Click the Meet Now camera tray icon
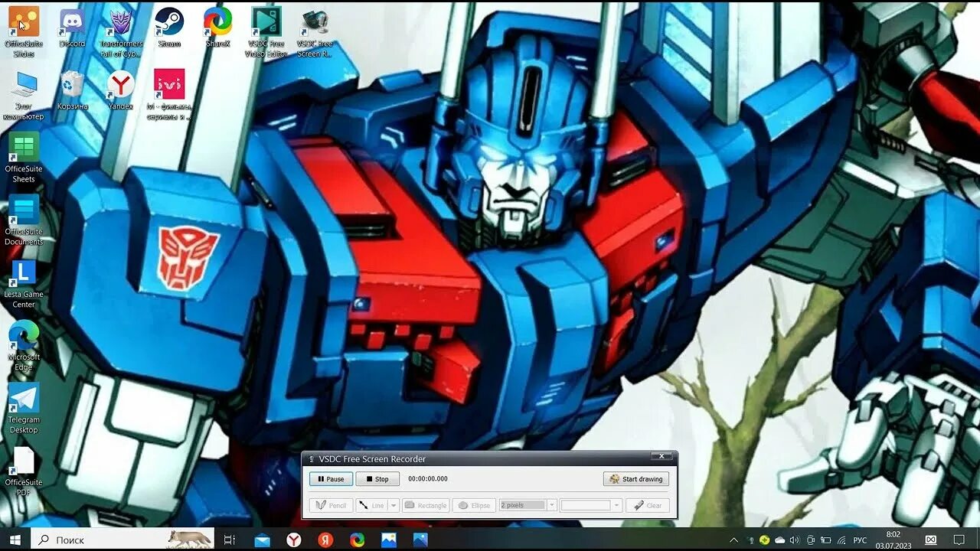 (811, 540)
